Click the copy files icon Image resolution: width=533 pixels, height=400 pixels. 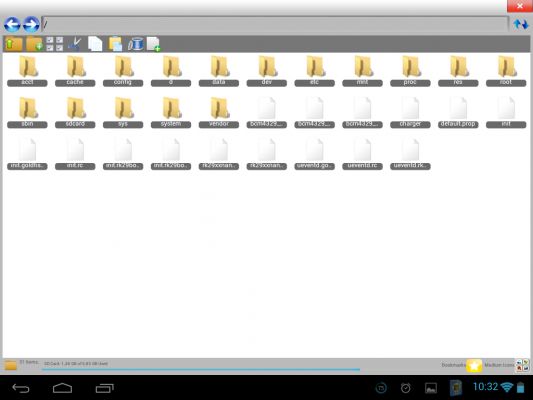click(x=95, y=44)
